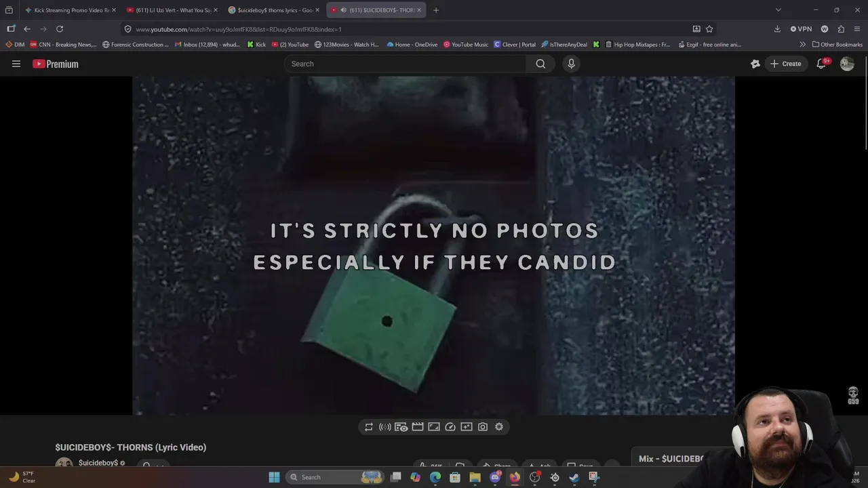868x488 pixels.
Task: Open Forensic Construction bookmark
Action: click(136, 45)
